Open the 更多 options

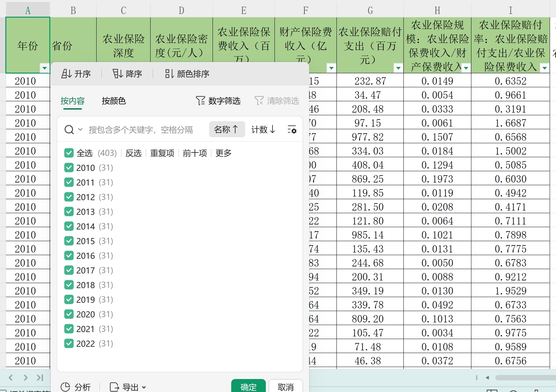224,153
